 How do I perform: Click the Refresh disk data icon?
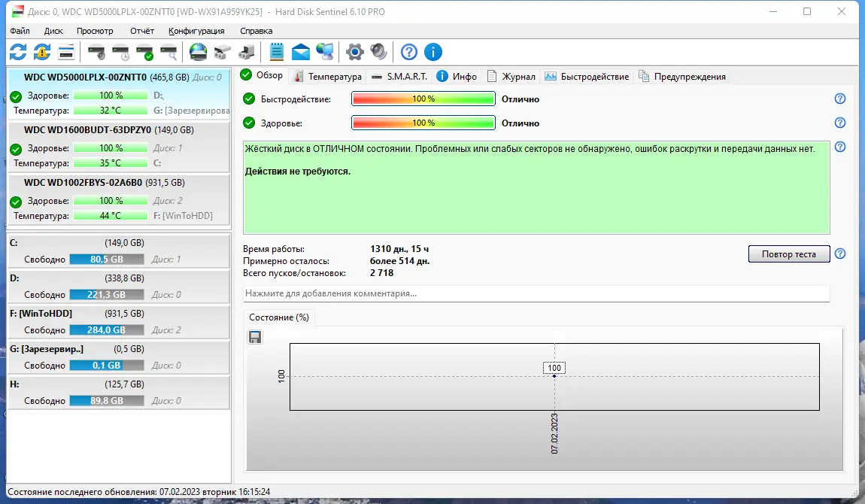pos(17,52)
